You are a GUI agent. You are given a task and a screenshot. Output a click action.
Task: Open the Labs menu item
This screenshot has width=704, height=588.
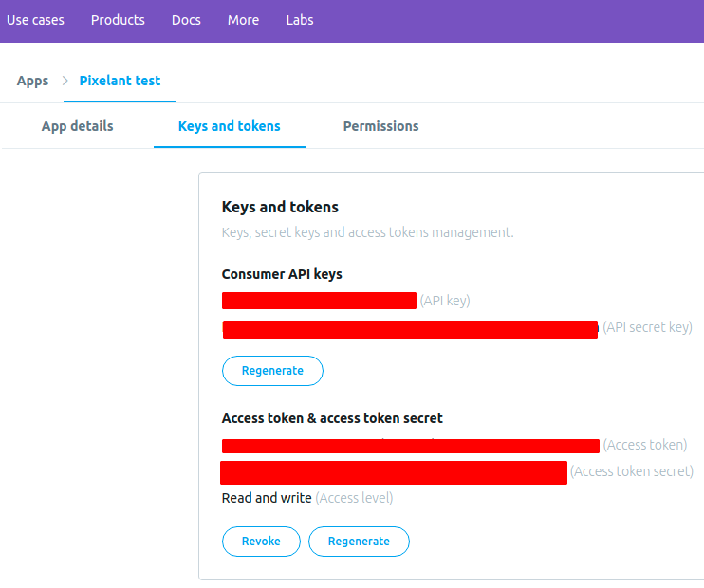click(300, 20)
